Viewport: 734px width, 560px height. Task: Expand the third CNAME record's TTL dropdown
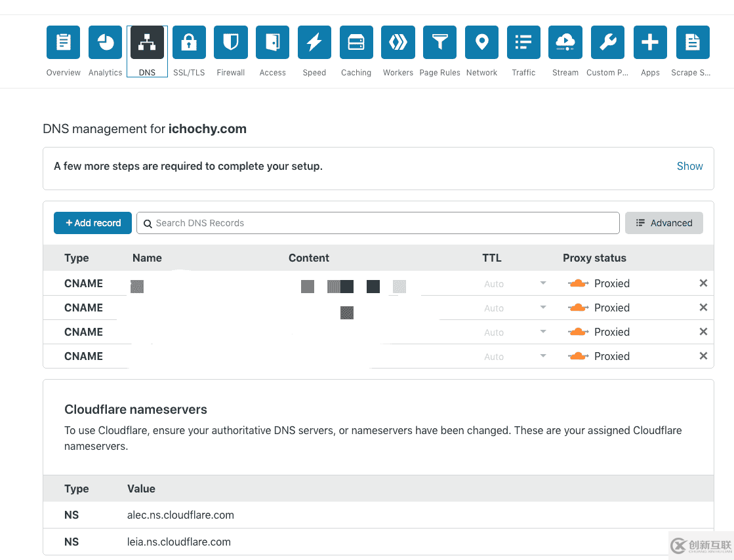(x=515, y=332)
